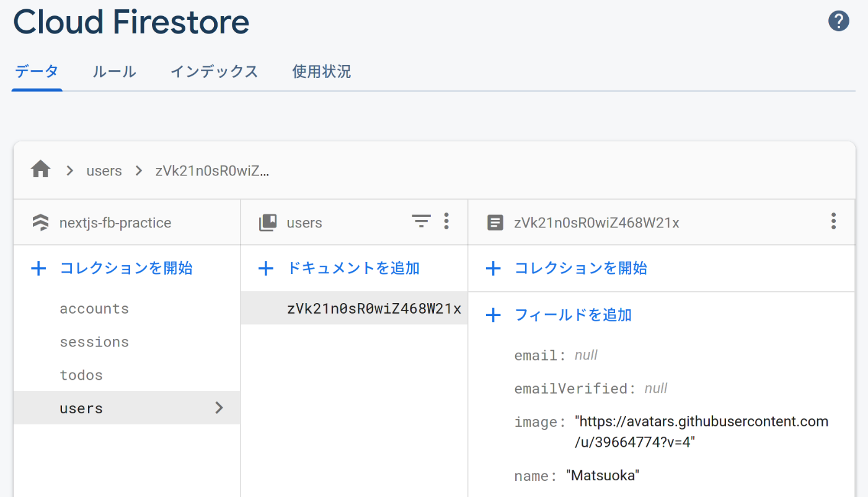Click users title in collection column header
Image resolution: width=868 pixels, height=497 pixels.
coord(304,222)
